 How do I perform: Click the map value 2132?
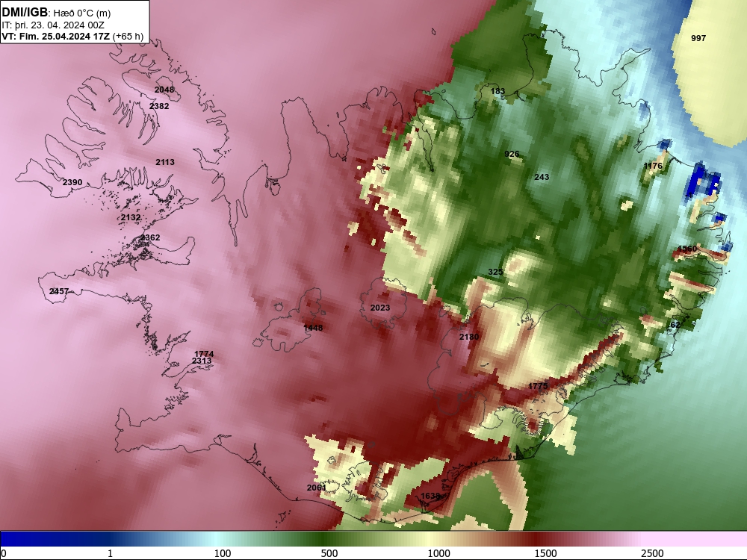coord(131,217)
